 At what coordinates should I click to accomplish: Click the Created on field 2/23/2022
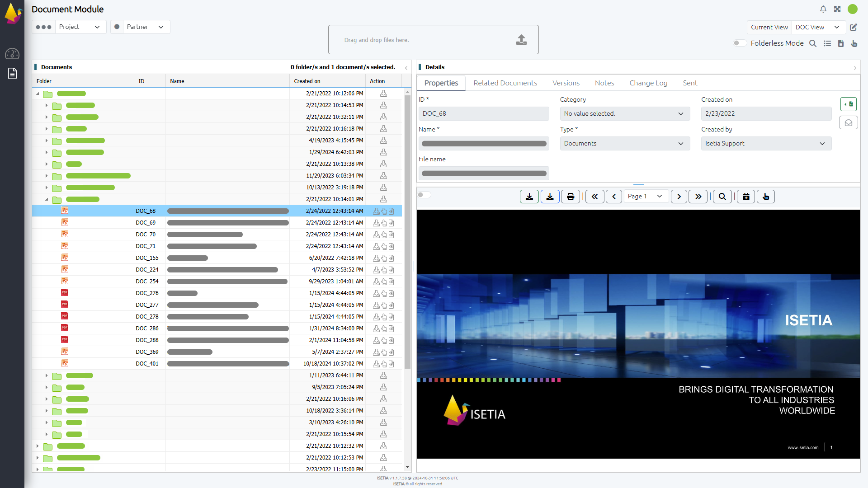pos(766,113)
